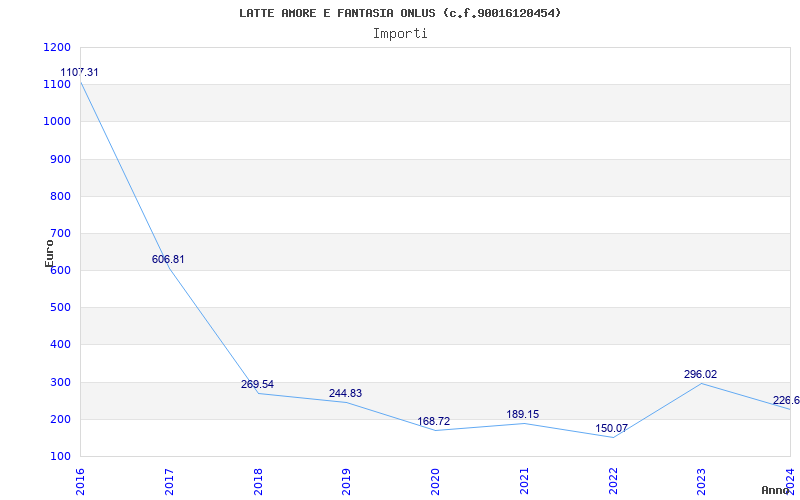This screenshot has width=800, height=500.
Task: Click the x-axis year label 2020
Action: click(435, 482)
